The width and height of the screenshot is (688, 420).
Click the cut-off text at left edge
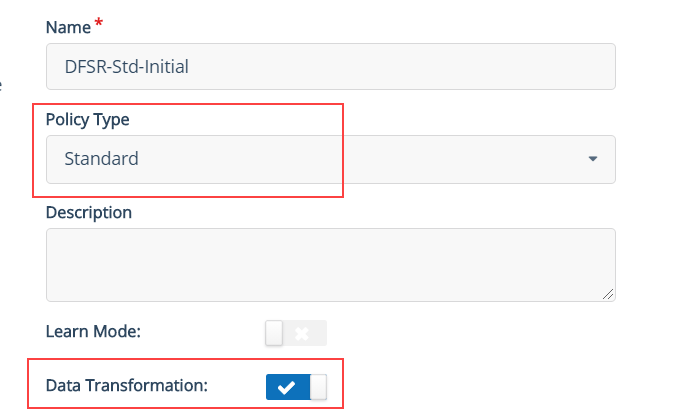[x=1, y=85]
